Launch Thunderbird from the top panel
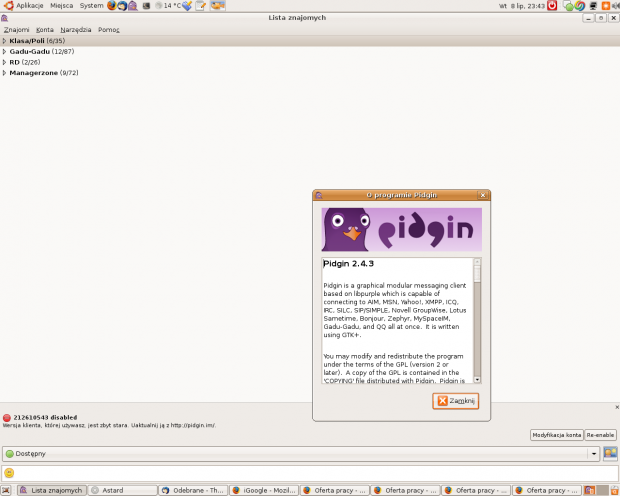This screenshot has height=496, width=620. click(x=122, y=6)
